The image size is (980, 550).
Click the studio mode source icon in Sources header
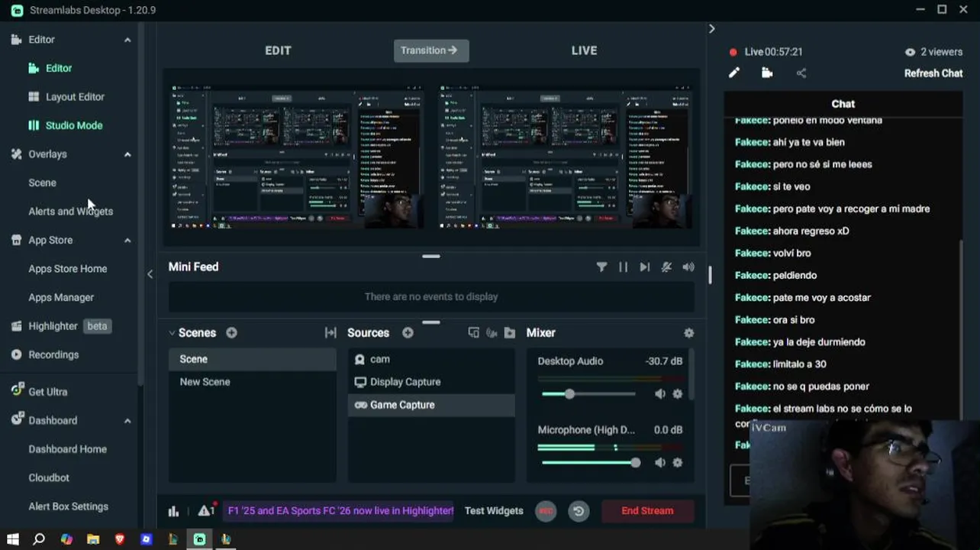[x=473, y=333]
